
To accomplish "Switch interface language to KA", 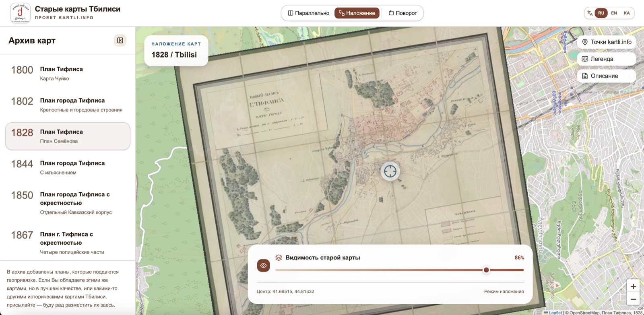I will tap(627, 13).
